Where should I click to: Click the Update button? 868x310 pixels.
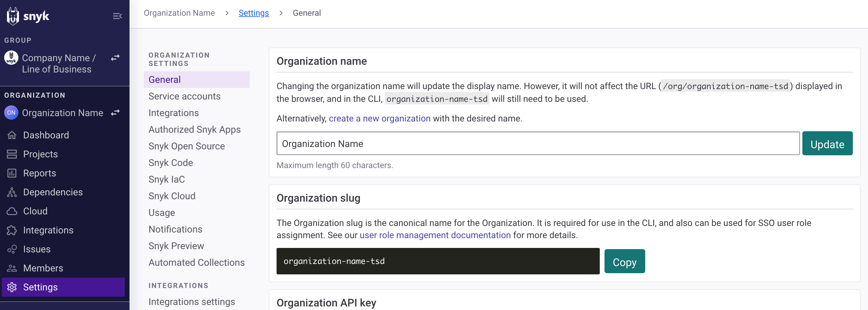coord(827,143)
